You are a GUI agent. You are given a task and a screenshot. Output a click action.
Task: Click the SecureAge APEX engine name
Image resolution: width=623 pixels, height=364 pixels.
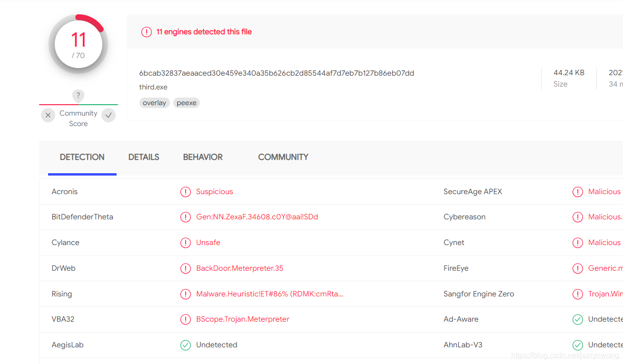[473, 192]
